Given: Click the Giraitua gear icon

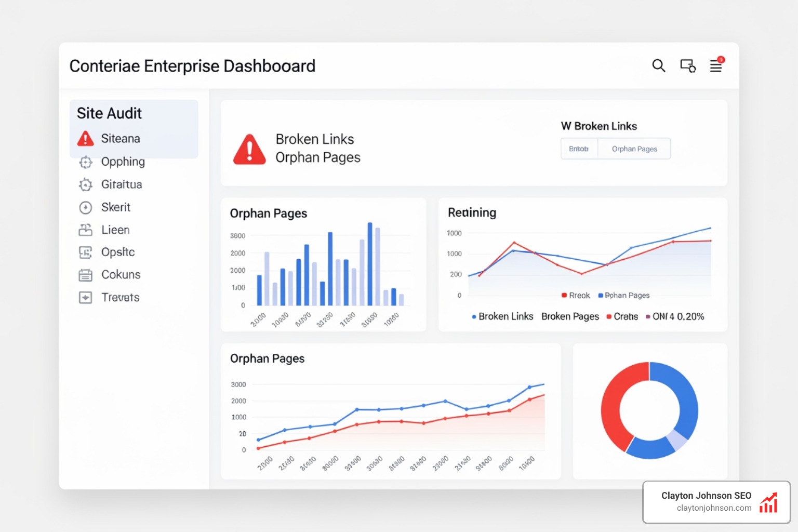Looking at the screenshot, I should coord(85,184).
